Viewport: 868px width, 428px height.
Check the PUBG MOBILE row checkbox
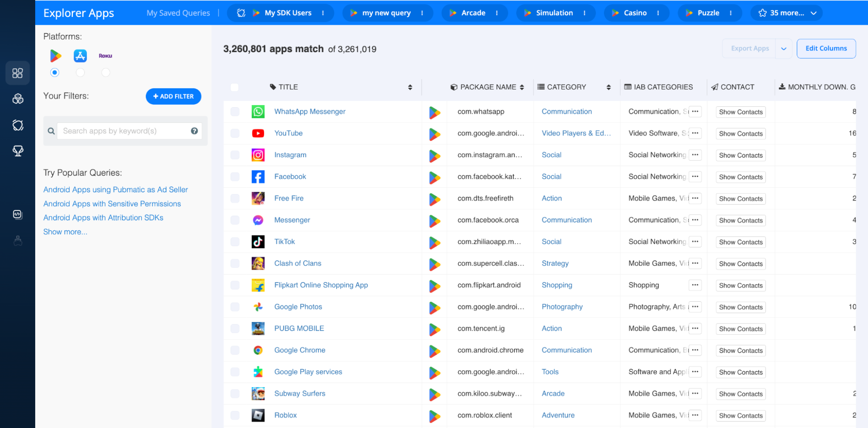pos(235,329)
